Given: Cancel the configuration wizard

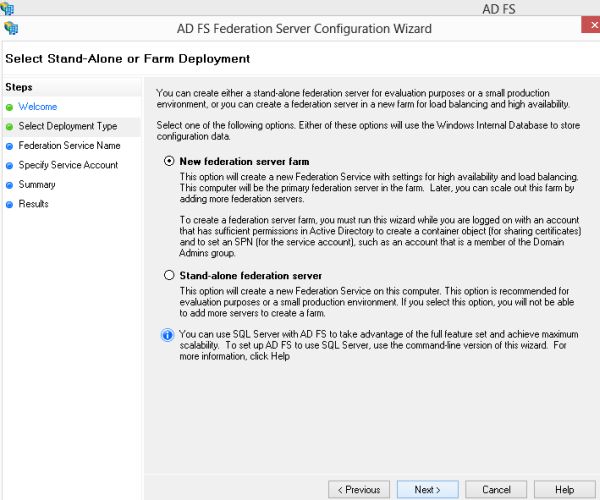Looking at the screenshot, I should 496,489.
